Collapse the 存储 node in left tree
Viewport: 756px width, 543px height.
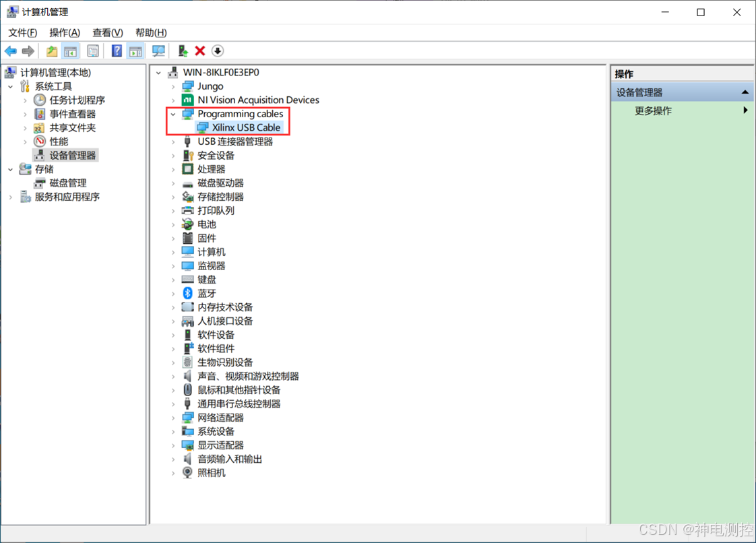(11, 170)
